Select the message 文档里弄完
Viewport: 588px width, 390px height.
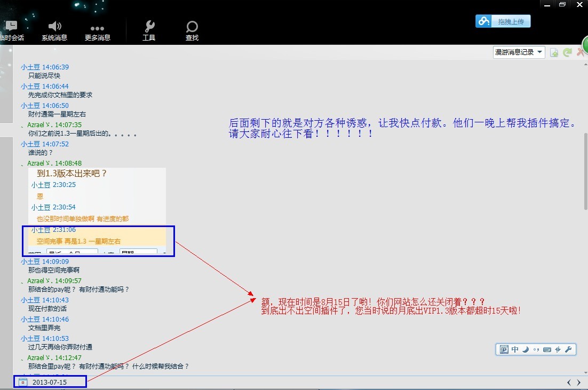(x=44, y=328)
